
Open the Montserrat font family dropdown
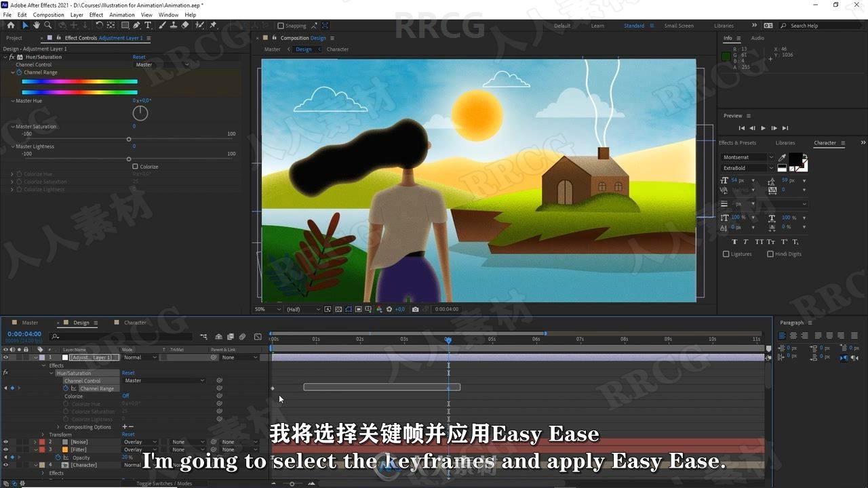pyautogui.click(x=748, y=157)
